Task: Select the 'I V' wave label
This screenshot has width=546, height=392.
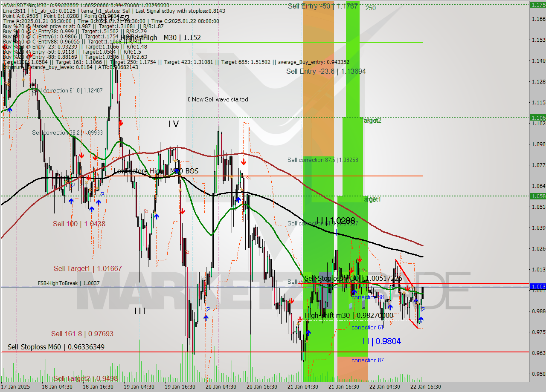Action: tap(174, 124)
